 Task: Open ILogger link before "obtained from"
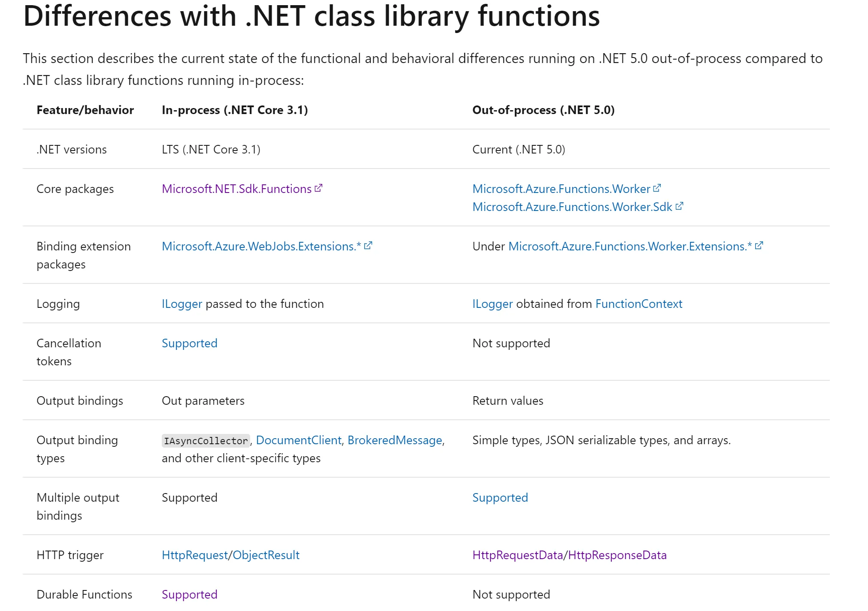coord(492,304)
